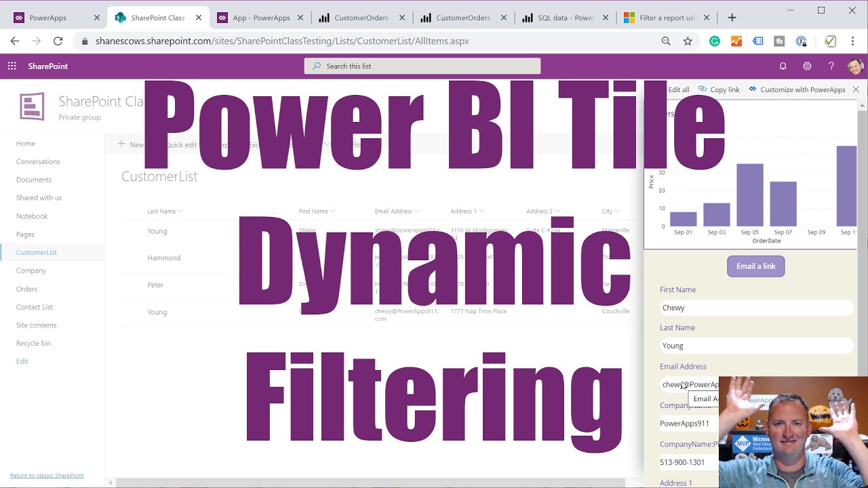The height and width of the screenshot is (488, 868).
Task: Open Orders in the left navigation
Action: (27, 289)
